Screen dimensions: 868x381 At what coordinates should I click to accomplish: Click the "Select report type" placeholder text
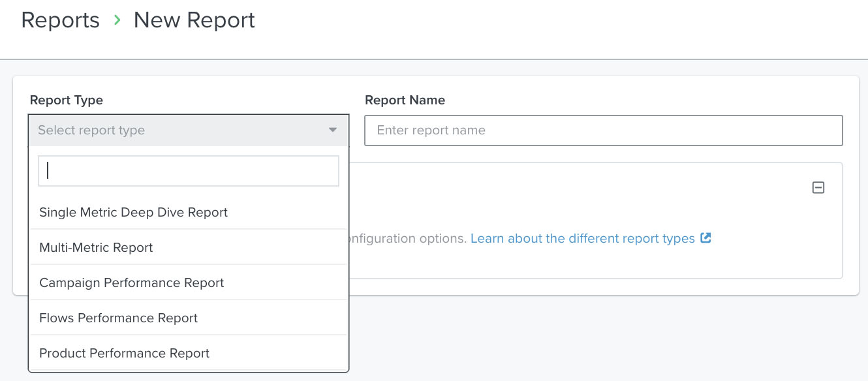91,130
